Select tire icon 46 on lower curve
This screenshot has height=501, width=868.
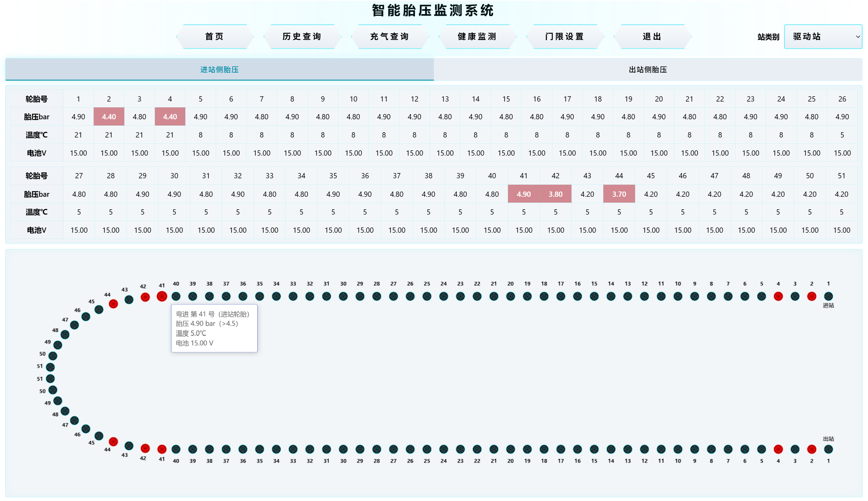pyautogui.click(x=86, y=428)
